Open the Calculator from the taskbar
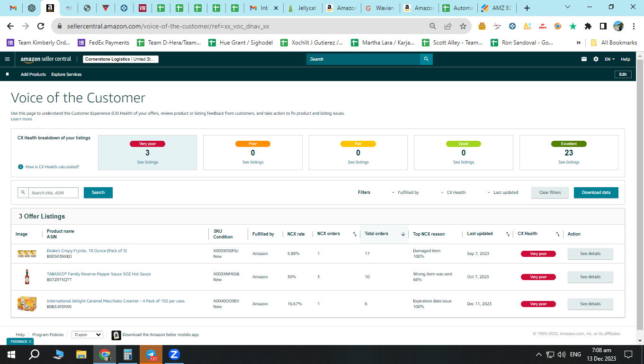This screenshot has height=364, width=644. click(128, 355)
